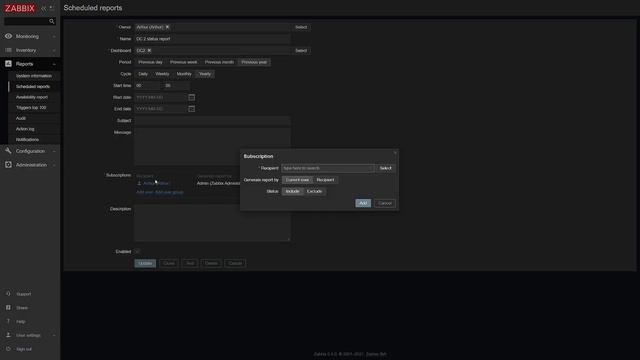Open Availability report menu item
This screenshot has width=640, height=360.
point(32,97)
